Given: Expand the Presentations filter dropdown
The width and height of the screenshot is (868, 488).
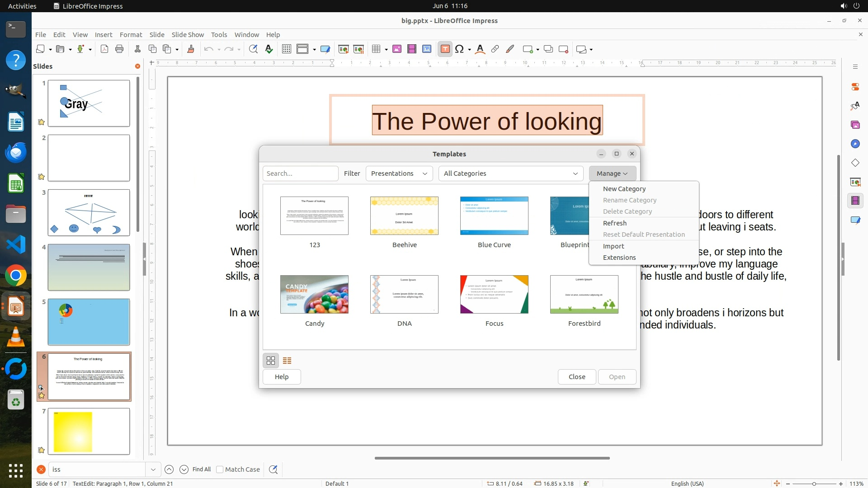Looking at the screenshot, I should [x=399, y=174].
